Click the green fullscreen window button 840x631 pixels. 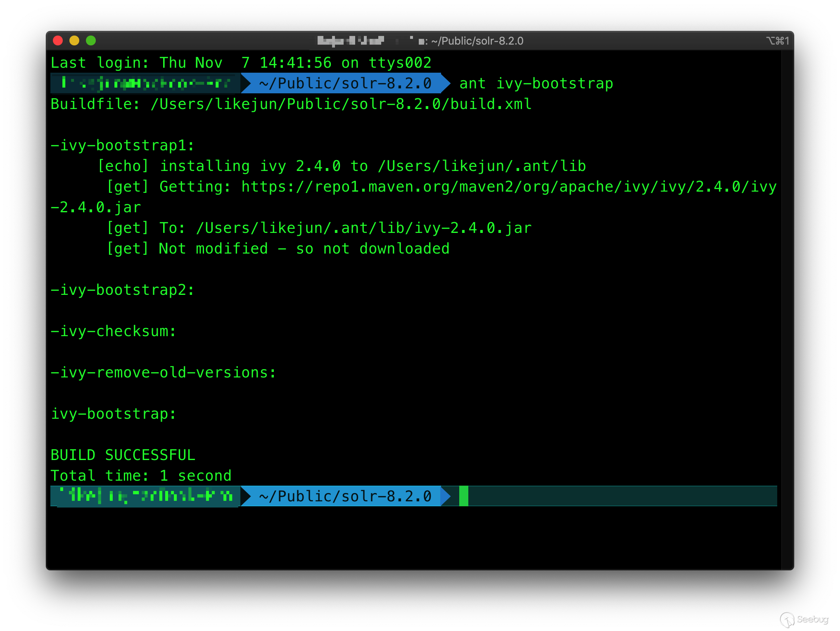pos(91,40)
